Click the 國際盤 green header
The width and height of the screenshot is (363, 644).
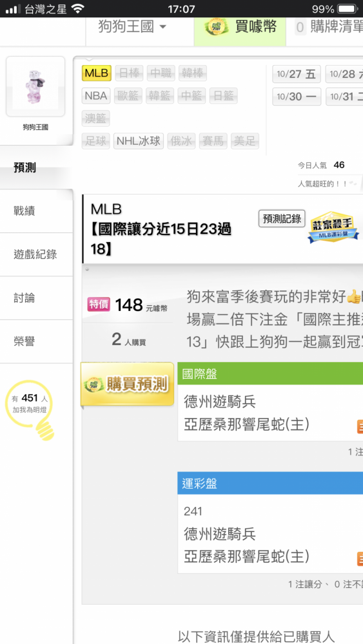point(270,374)
